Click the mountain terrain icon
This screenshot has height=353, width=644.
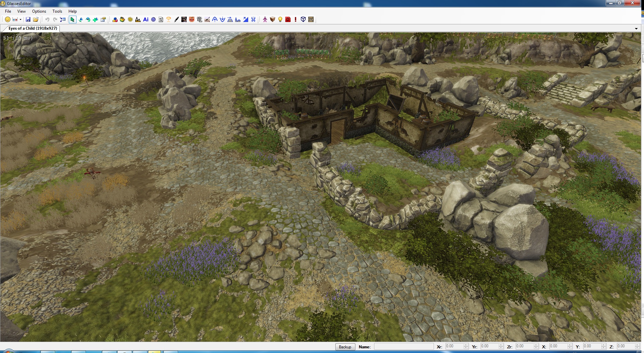coord(138,20)
